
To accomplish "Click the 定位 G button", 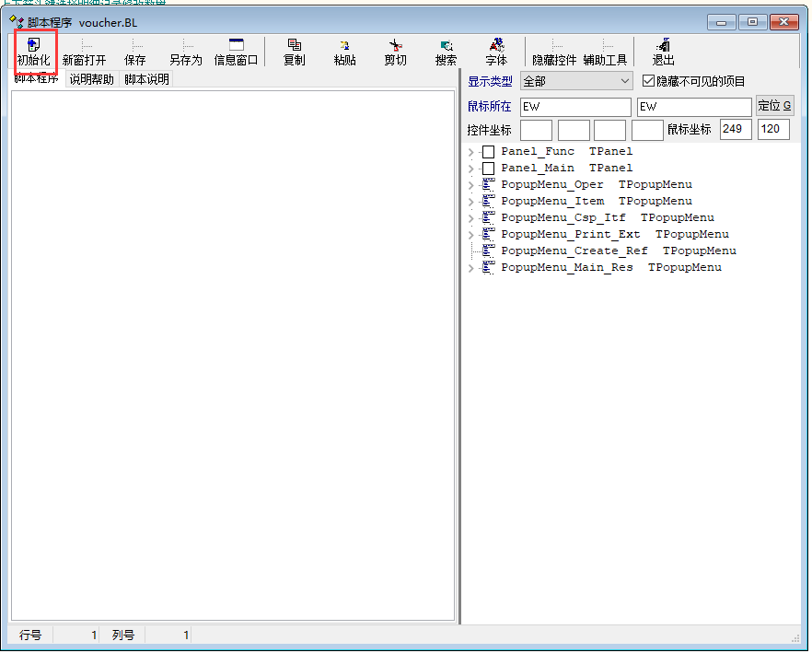I will tap(773, 106).
